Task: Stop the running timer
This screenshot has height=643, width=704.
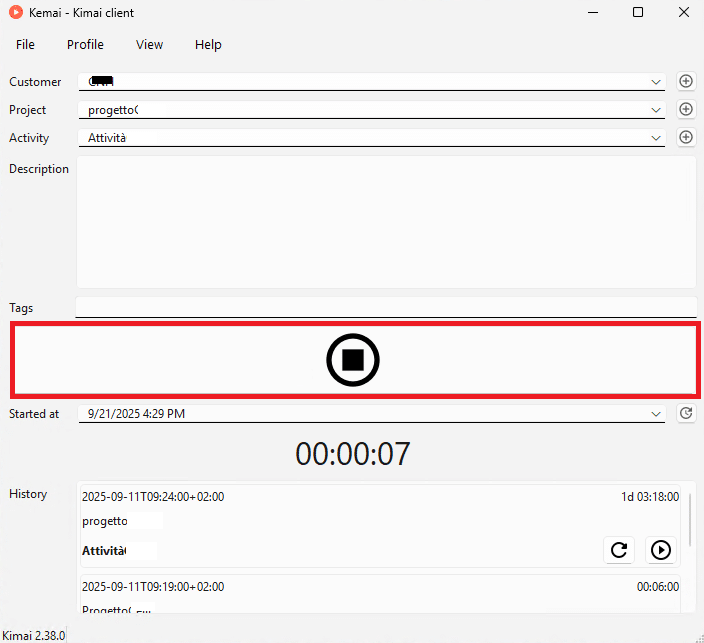Action: [x=353, y=360]
